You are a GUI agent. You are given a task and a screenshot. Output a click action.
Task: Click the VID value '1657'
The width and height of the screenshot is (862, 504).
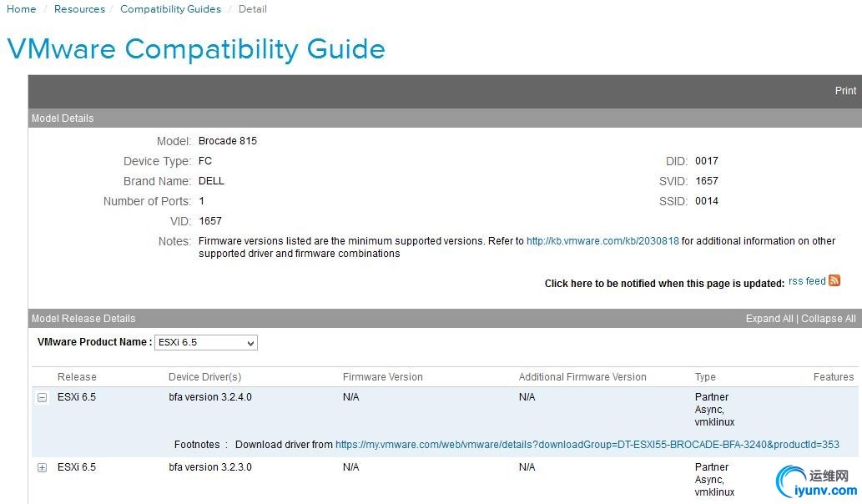[x=210, y=221]
